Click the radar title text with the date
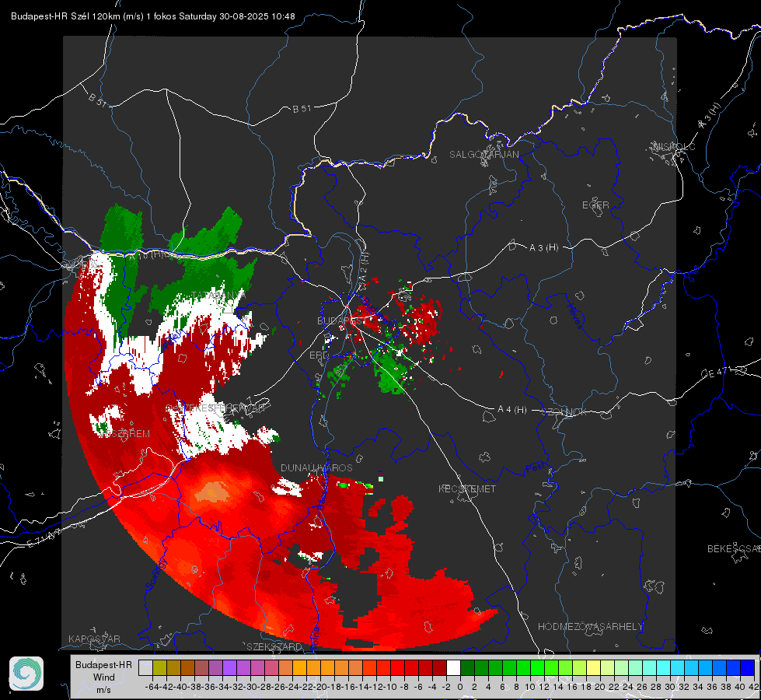 (x=153, y=16)
